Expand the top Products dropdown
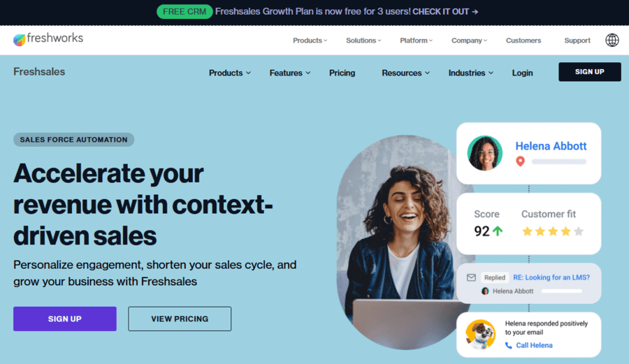This screenshot has width=629, height=364. coord(310,41)
